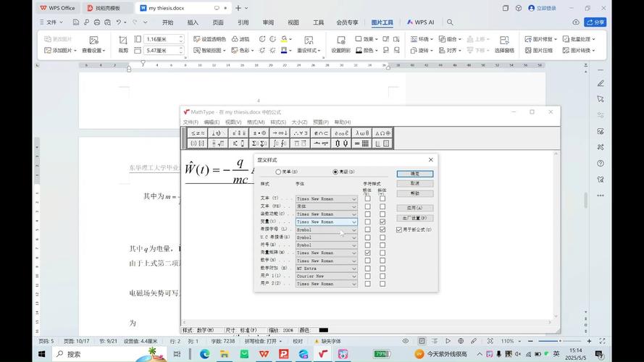Open the search icon in WPS ribbon
644x362 pixels.
450,22
